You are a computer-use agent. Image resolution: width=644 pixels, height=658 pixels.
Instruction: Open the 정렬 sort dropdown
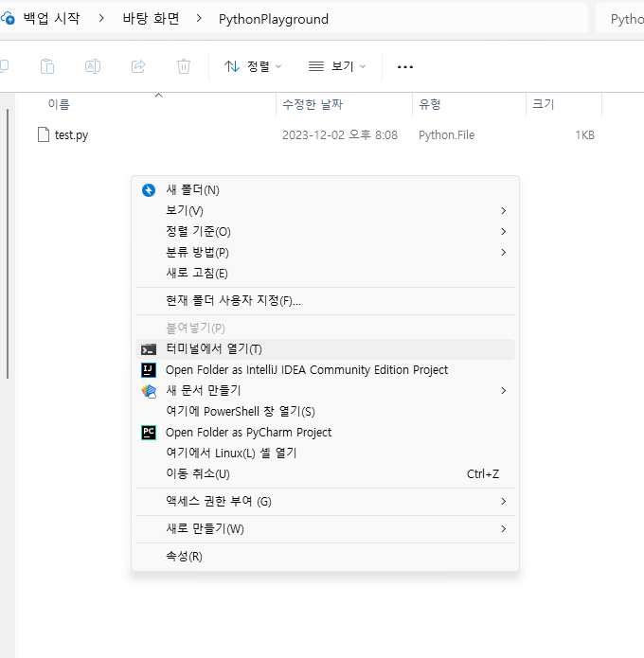coord(253,66)
